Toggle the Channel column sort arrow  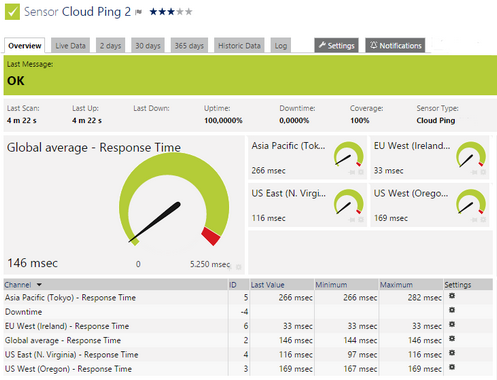[x=39, y=285]
